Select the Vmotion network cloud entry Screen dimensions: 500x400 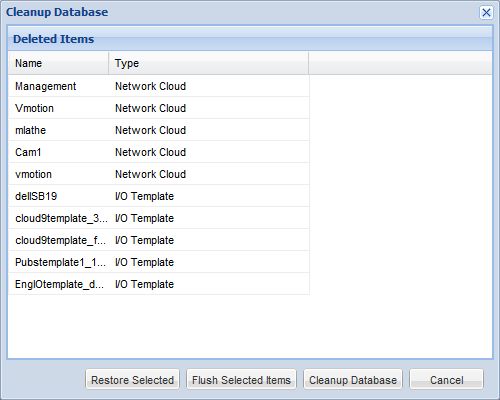[159, 108]
